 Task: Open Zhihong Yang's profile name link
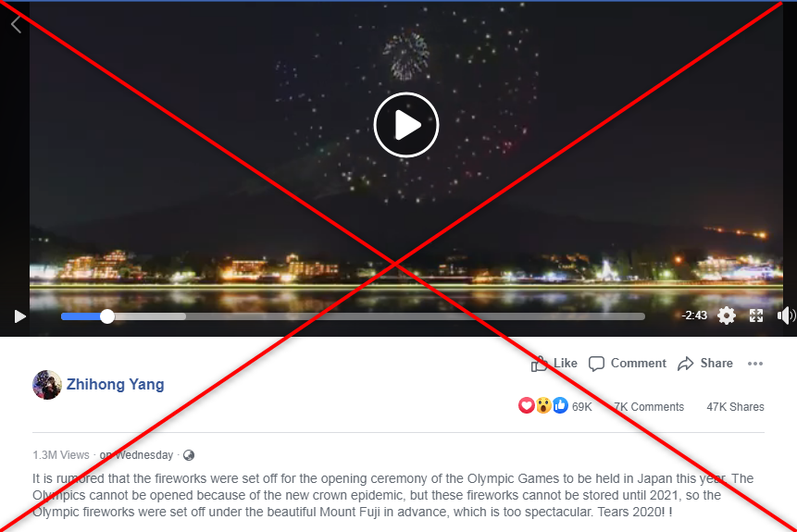click(x=116, y=384)
